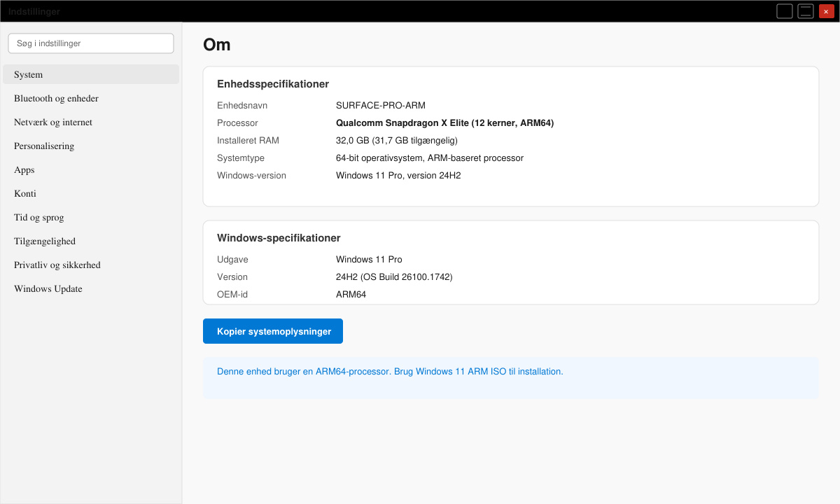The height and width of the screenshot is (504, 840).
Task: Click the Indstillinger title bar text
Action: pyautogui.click(x=34, y=12)
